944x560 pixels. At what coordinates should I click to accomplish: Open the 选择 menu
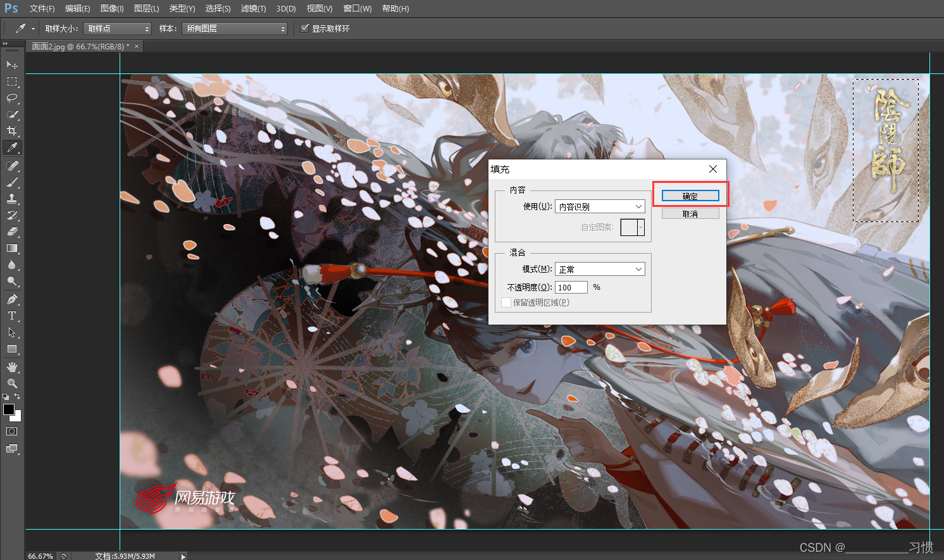click(x=218, y=8)
